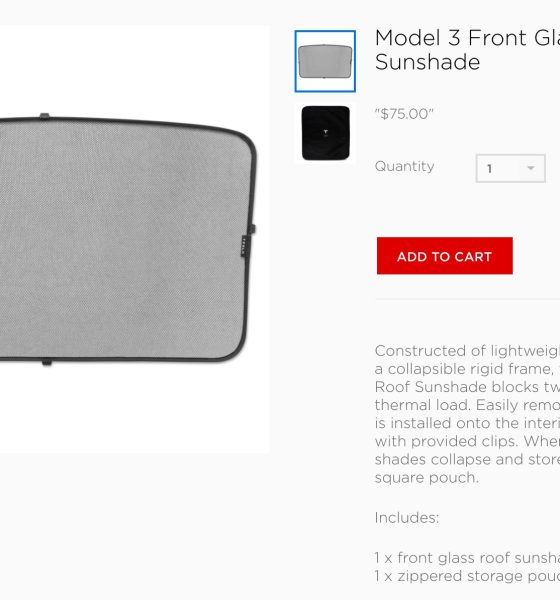
Task: Click the zippered storage pouch list line
Action: (x=467, y=576)
